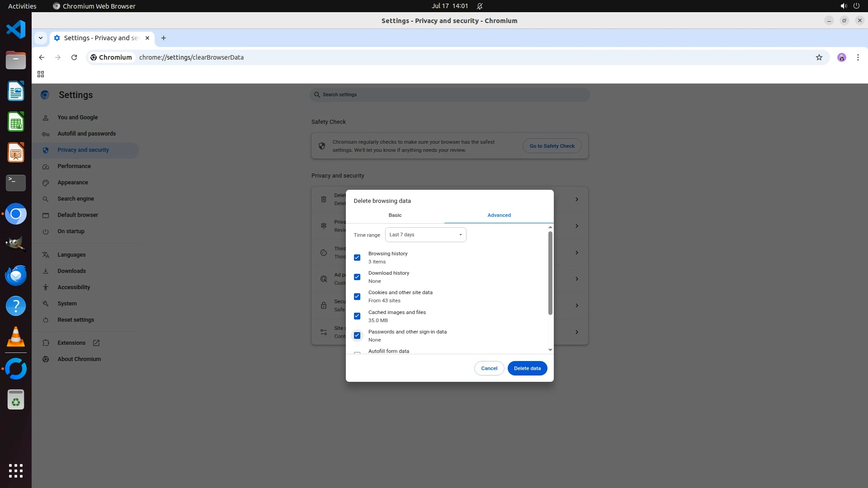
Task: Open the apps grid in the bookmarks bar
Action: pos(41,74)
